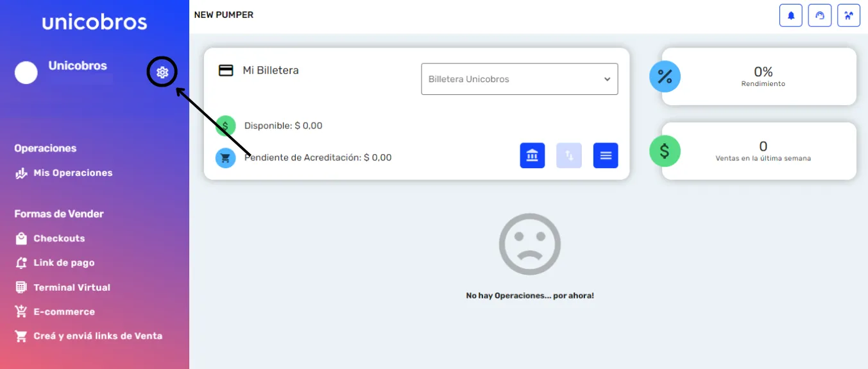This screenshot has width=868, height=369.
Task: Click the Operaciones section heading
Action: [46, 148]
